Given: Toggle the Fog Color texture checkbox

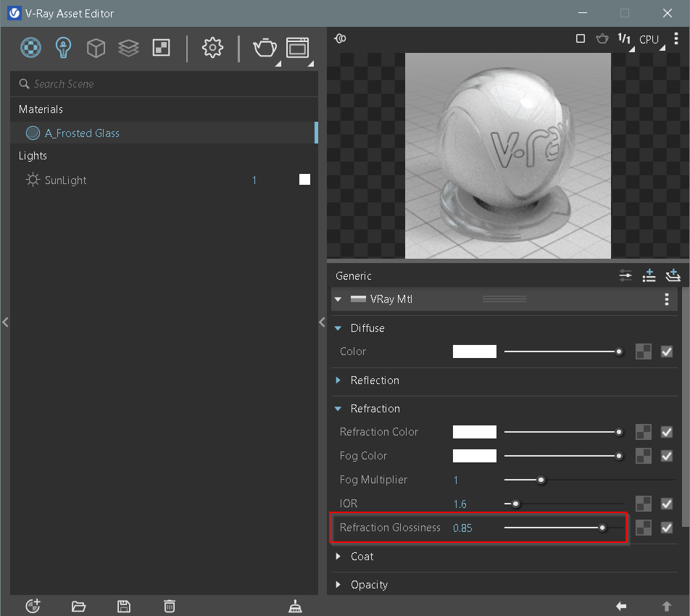Looking at the screenshot, I should pyautogui.click(x=667, y=456).
